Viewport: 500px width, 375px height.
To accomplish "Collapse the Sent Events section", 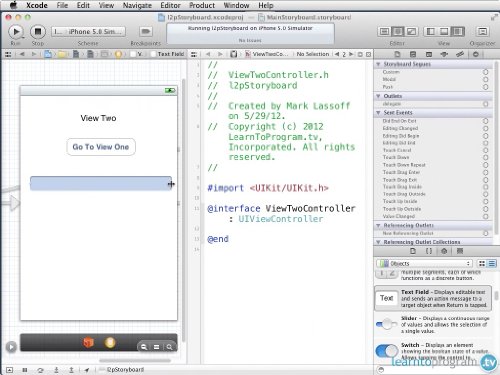I will pos(378,113).
